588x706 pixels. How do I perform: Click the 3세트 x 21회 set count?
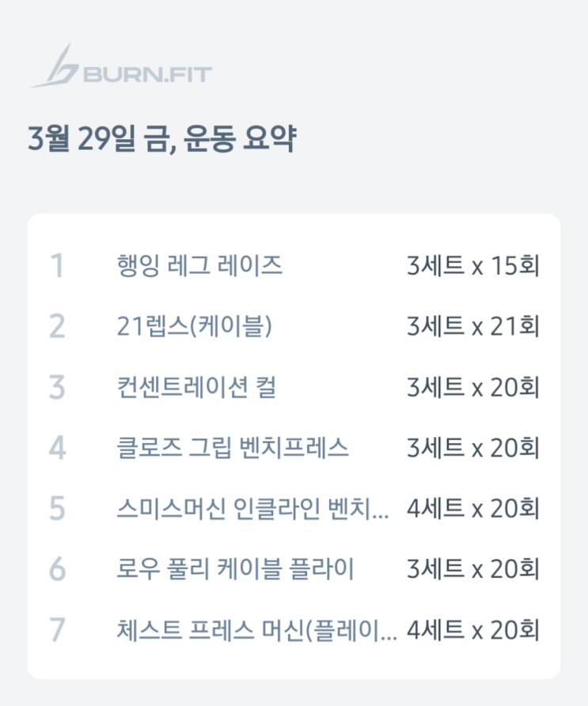coord(472,326)
